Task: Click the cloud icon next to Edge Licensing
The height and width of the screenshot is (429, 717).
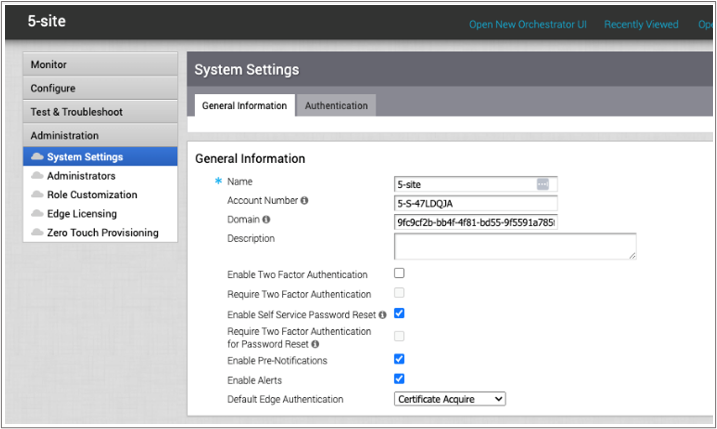Action: coord(38,214)
